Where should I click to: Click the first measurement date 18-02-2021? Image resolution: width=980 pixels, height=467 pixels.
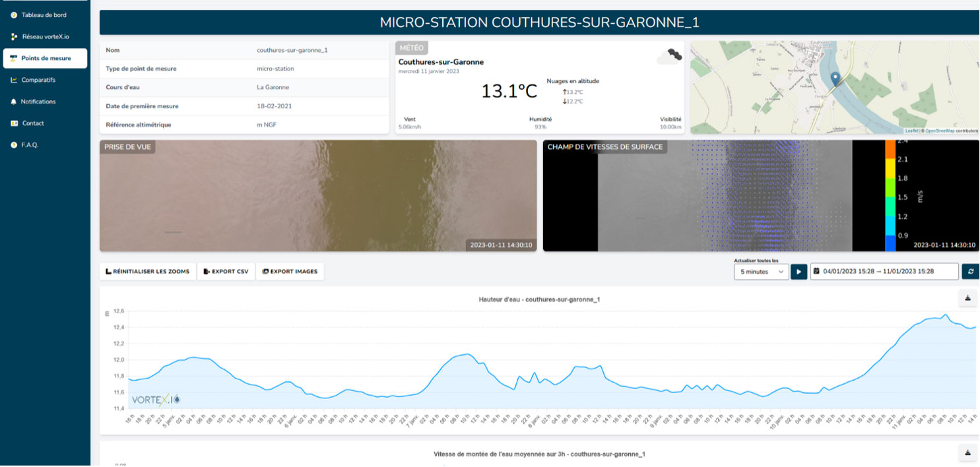[274, 106]
